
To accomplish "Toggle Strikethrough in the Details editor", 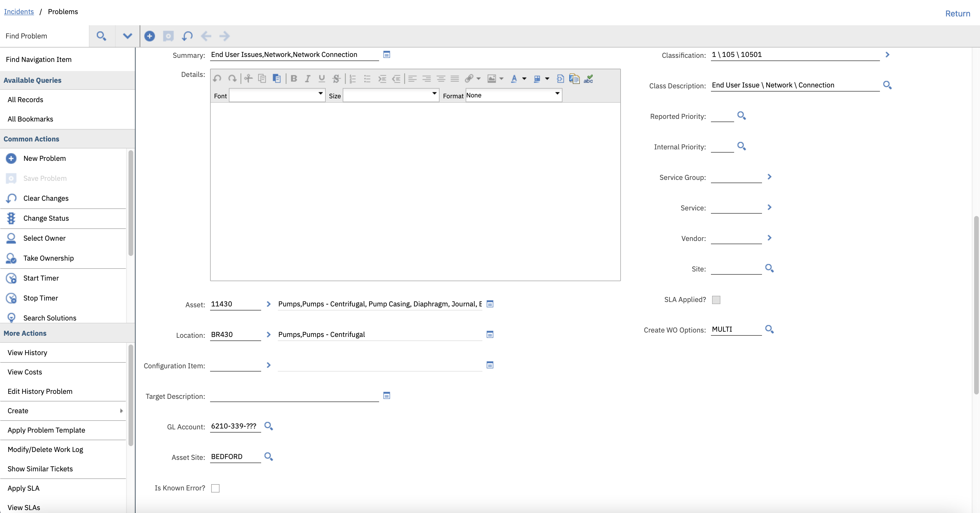I will (336, 79).
